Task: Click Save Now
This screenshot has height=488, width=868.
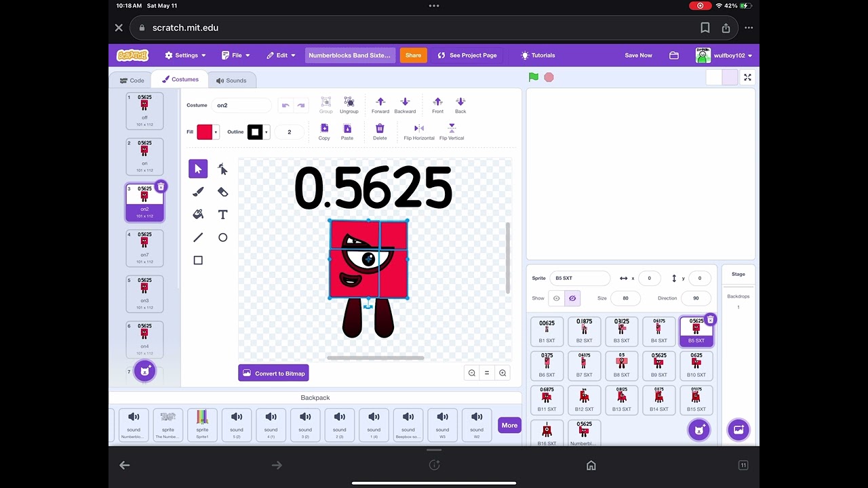Action: click(638, 56)
